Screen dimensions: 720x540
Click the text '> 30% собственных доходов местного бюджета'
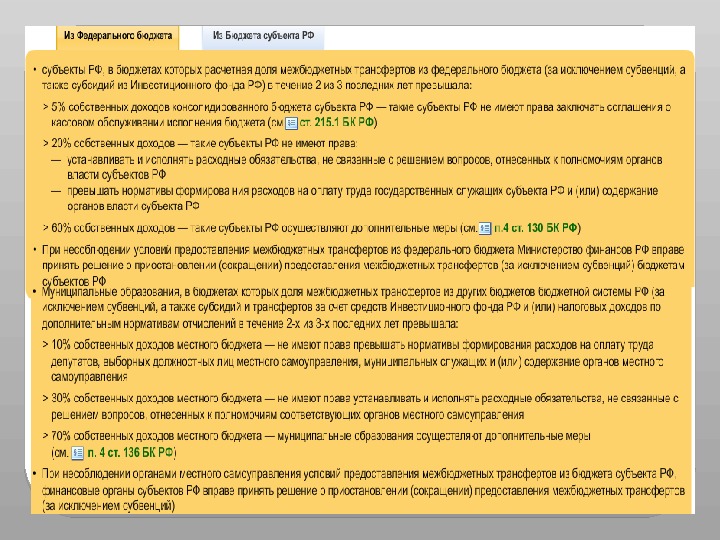click(152, 398)
